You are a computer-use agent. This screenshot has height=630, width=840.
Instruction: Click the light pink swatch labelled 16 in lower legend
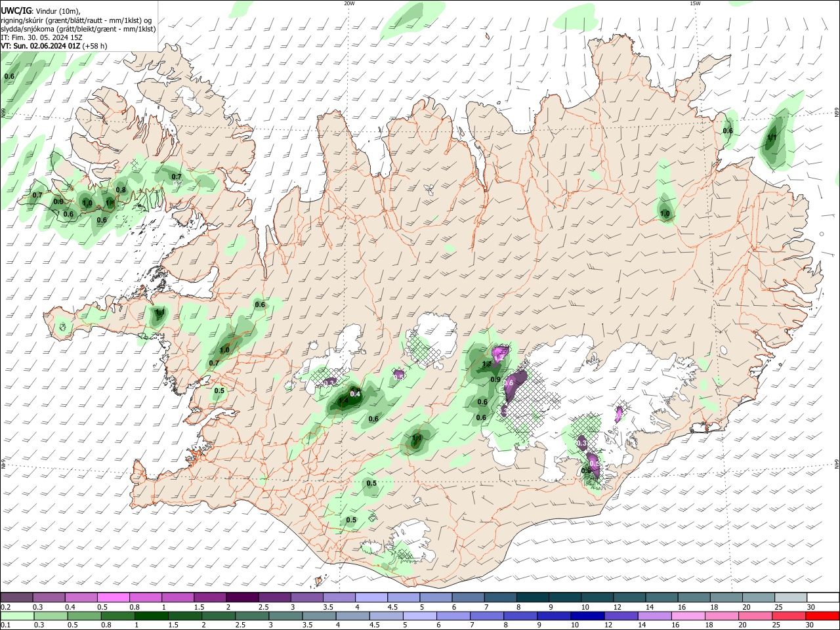click(x=688, y=616)
